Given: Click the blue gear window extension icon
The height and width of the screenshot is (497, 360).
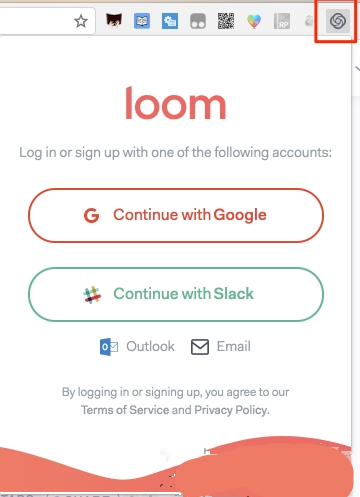Looking at the screenshot, I should tap(170, 21).
